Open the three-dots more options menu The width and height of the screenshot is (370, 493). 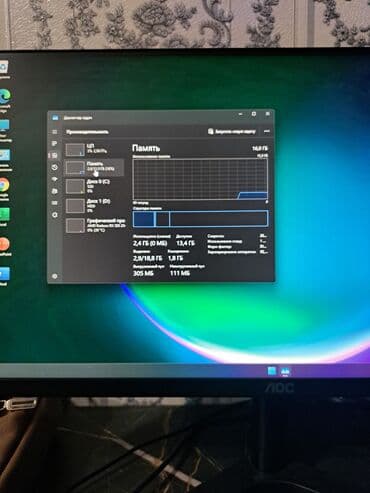point(267,132)
